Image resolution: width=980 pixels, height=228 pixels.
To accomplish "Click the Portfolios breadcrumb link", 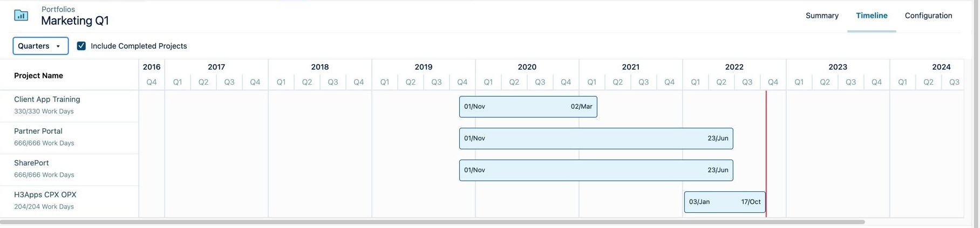I will (58, 9).
